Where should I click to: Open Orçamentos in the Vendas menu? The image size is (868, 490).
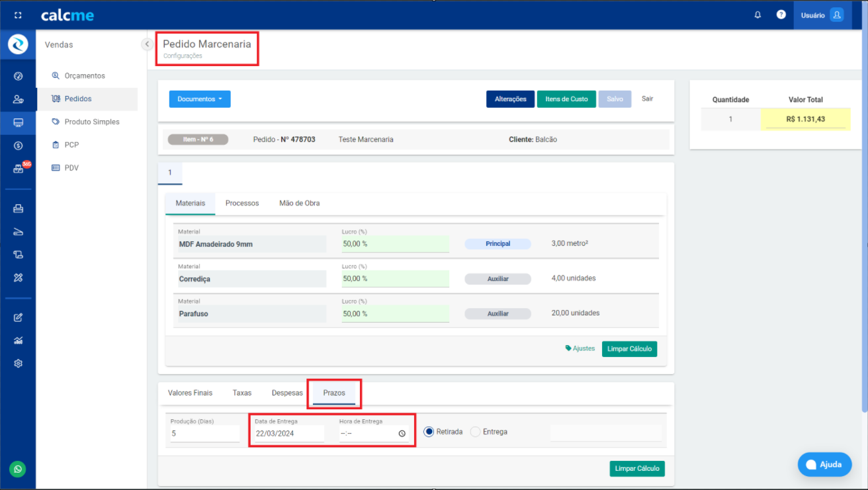click(84, 76)
